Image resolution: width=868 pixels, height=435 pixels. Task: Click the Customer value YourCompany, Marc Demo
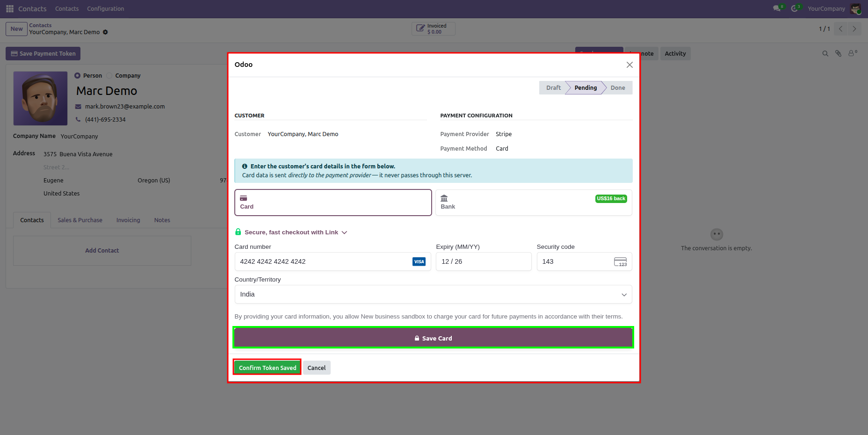[303, 134]
